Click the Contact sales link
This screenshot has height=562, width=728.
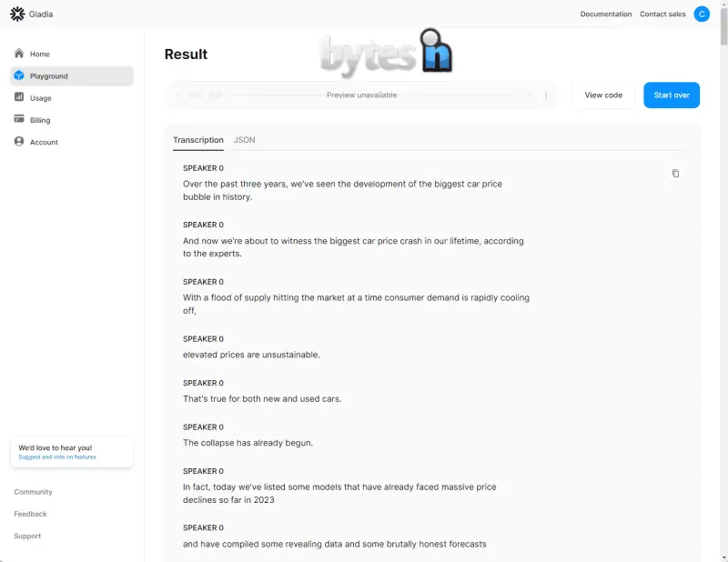(662, 15)
